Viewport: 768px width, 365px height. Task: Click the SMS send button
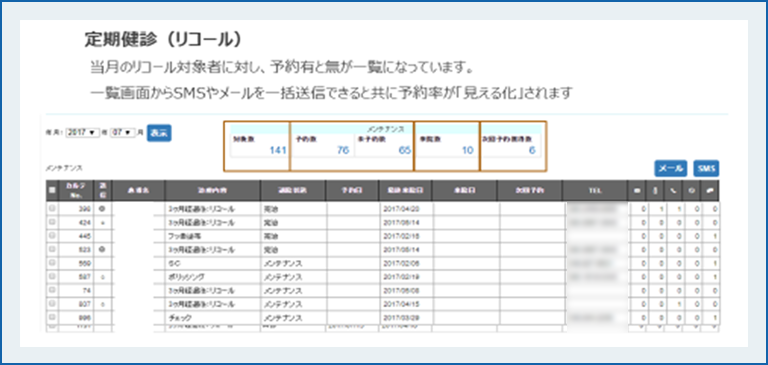(706, 168)
